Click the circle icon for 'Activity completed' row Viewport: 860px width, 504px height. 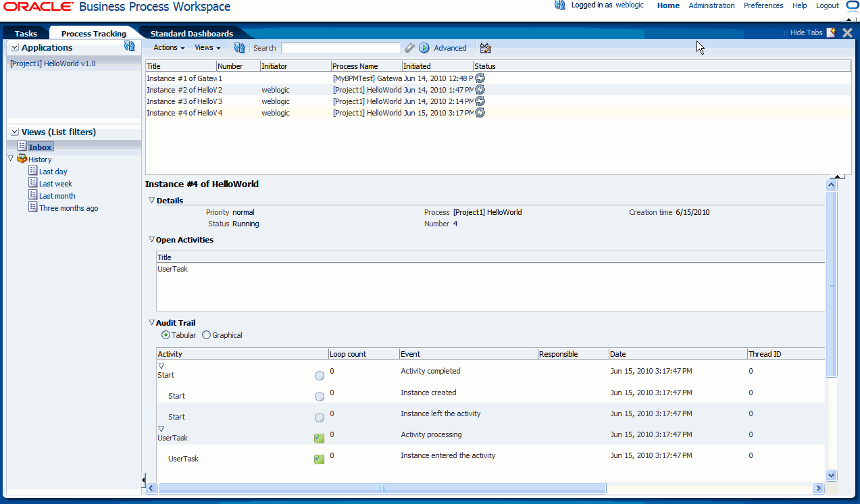320,376
